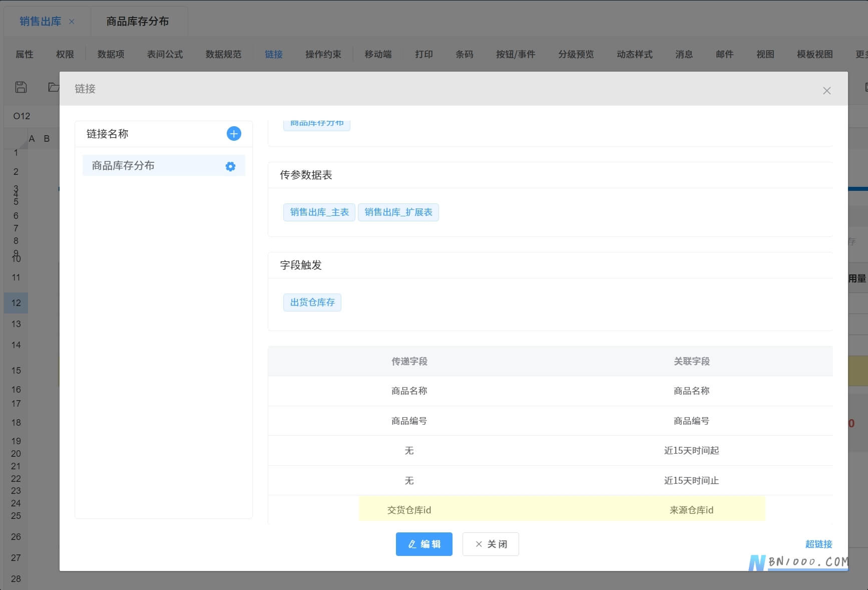
Task: Select column header A in spreadsheet
Action: tap(32, 139)
